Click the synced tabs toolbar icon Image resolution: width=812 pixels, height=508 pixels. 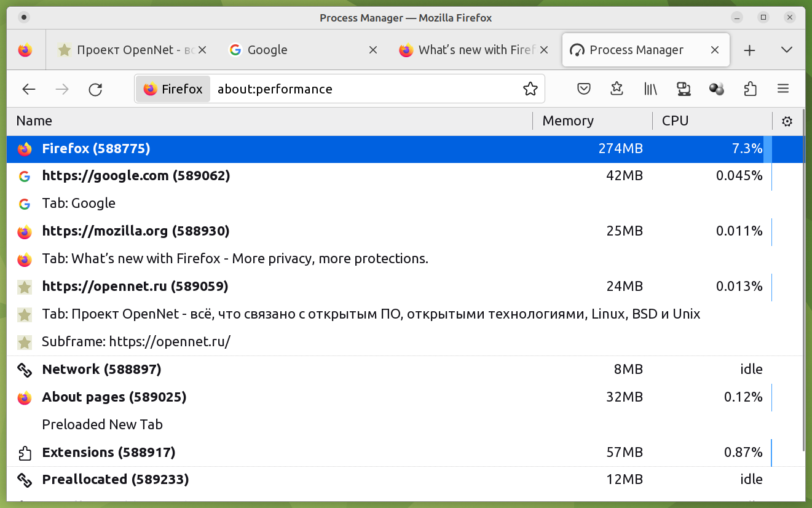coord(684,89)
